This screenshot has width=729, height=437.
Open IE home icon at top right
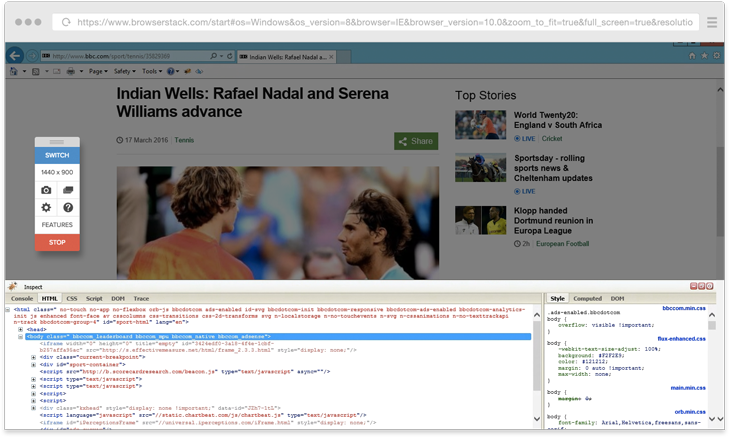[x=692, y=55]
